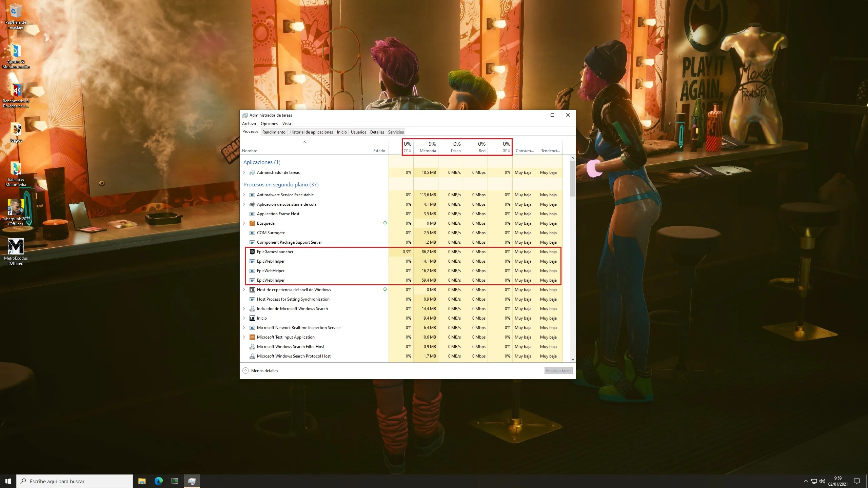Open the Archivo menu in Task Manager
Viewport: 868px width, 488px height.
pyautogui.click(x=249, y=123)
